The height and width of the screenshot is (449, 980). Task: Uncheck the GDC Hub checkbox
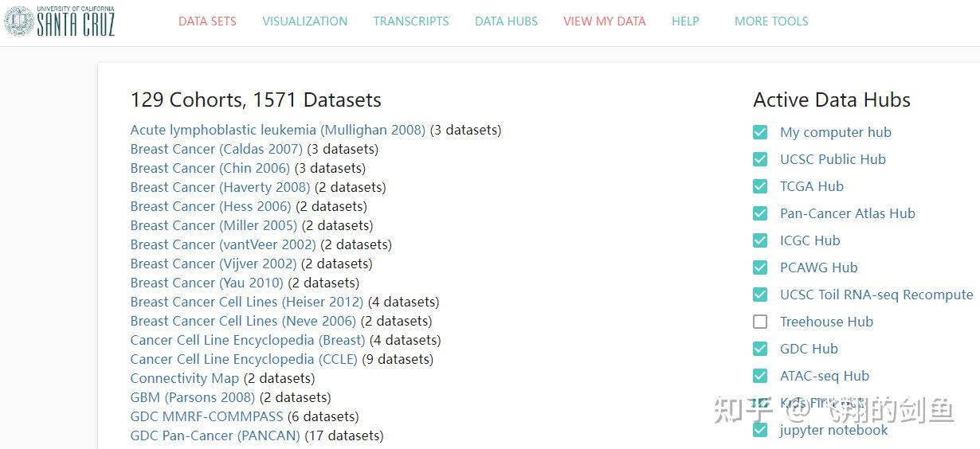(760, 349)
